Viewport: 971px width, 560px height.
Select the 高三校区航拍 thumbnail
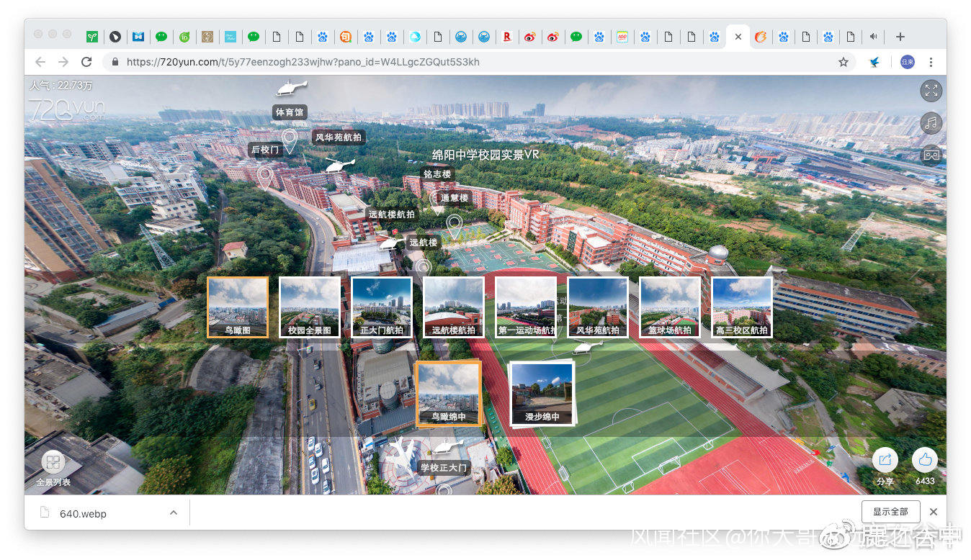(x=741, y=307)
